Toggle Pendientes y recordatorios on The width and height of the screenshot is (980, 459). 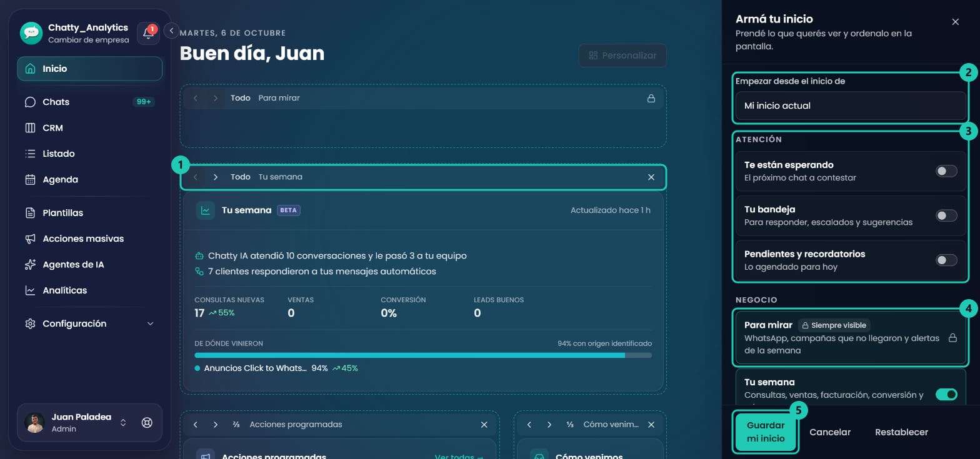pos(946,260)
